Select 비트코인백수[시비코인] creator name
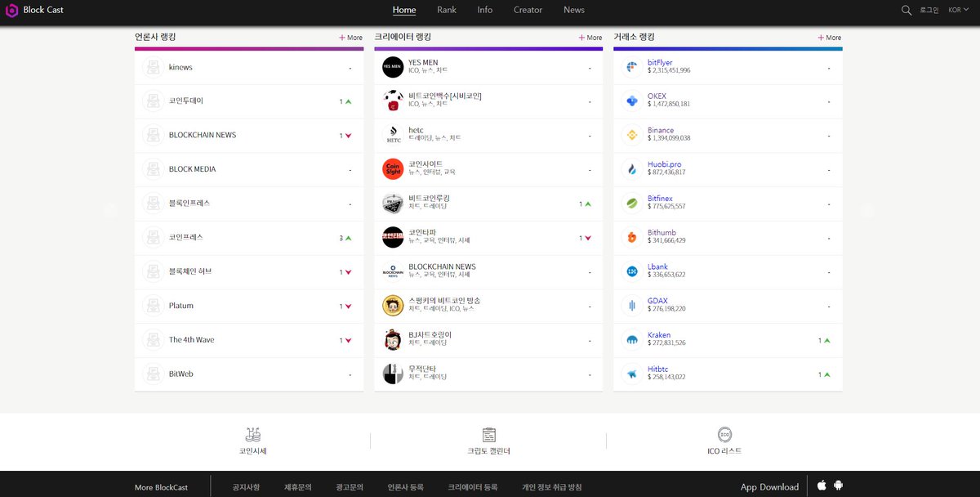Viewport: 980px width, 497px height. [445, 96]
